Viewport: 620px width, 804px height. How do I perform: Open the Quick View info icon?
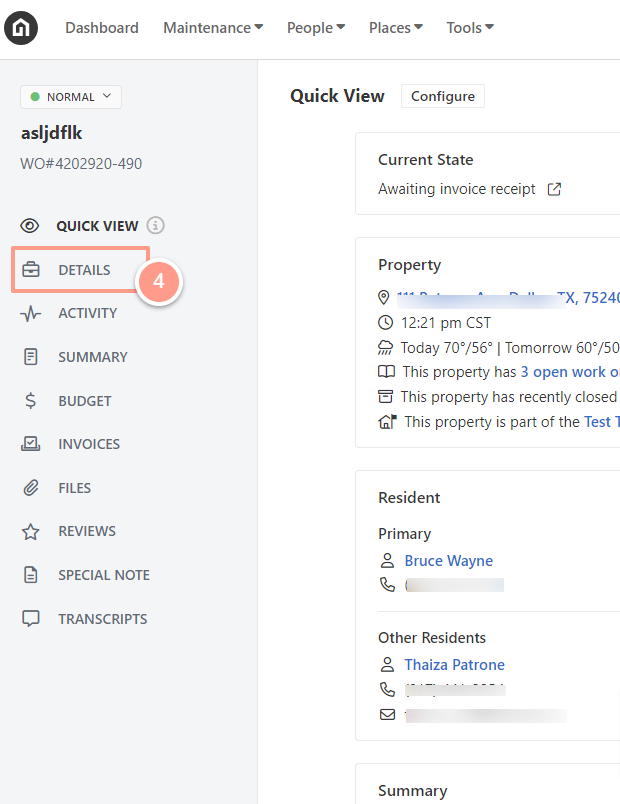155,225
